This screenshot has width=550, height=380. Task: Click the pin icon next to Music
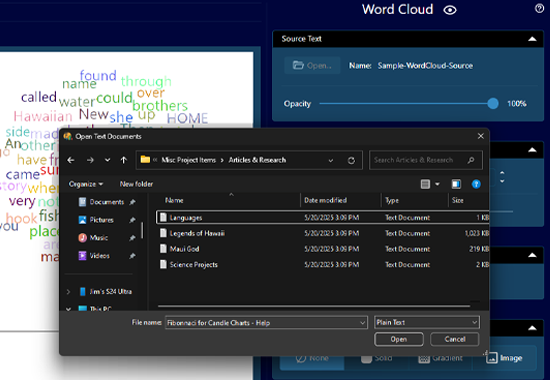(132, 238)
